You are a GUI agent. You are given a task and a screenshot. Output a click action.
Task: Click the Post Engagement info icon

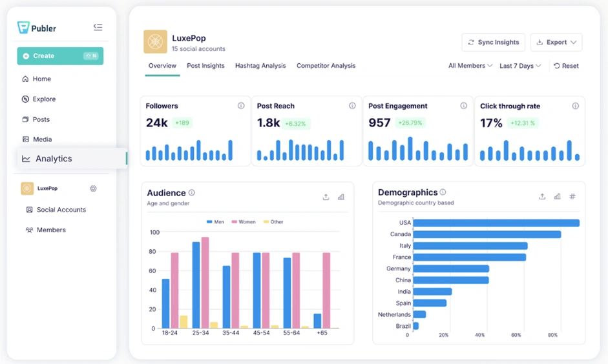[463, 106]
